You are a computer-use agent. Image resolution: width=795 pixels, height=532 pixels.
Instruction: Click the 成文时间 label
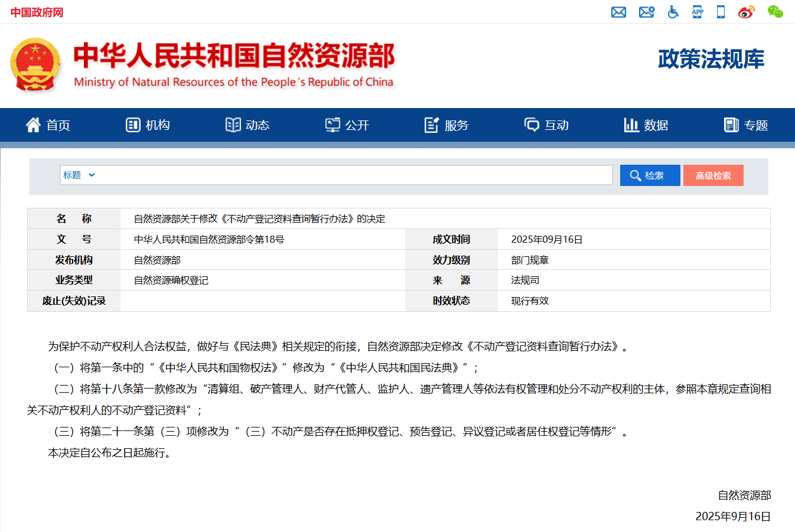pos(451,240)
